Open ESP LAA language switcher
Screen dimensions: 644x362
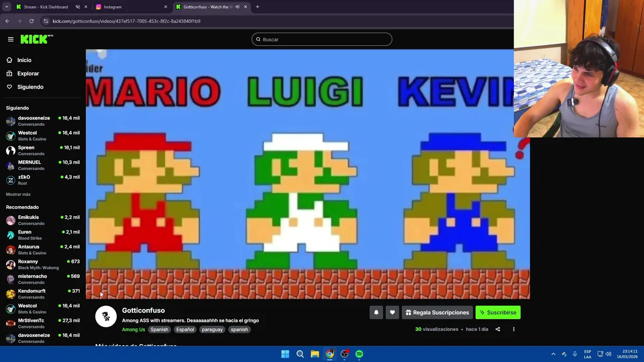click(x=588, y=354)
